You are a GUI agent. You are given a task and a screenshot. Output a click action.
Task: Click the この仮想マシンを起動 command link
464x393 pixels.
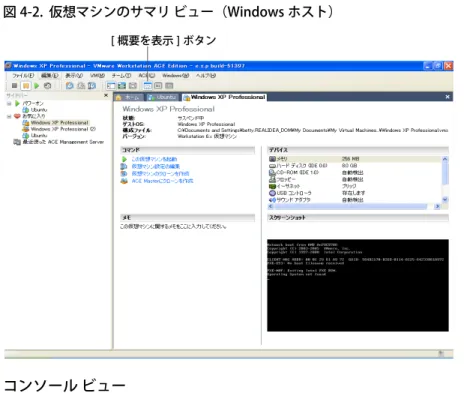click(154, 159)
